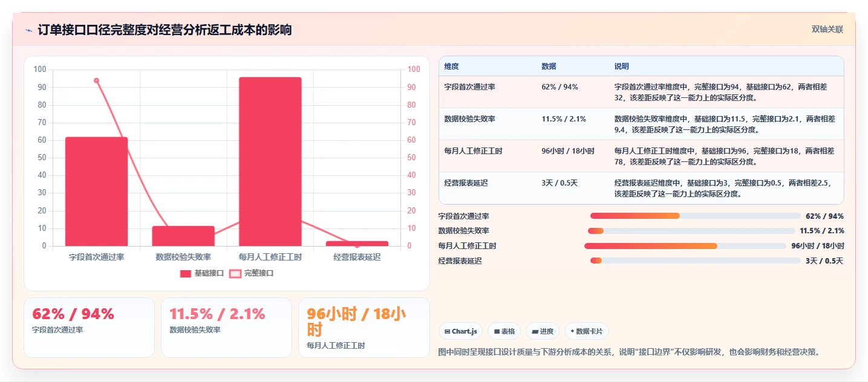Viewport: 868px width, 382px height.
Task: Click the line point above 字段首次通过率 bar
Action: [x=96, y=80]
